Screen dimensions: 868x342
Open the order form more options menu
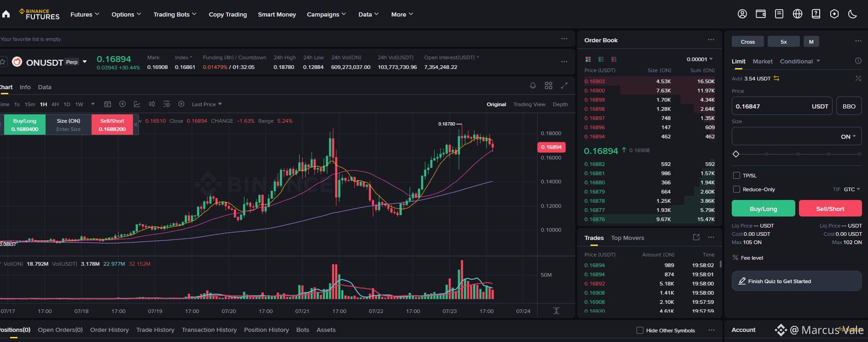point(858,41)
